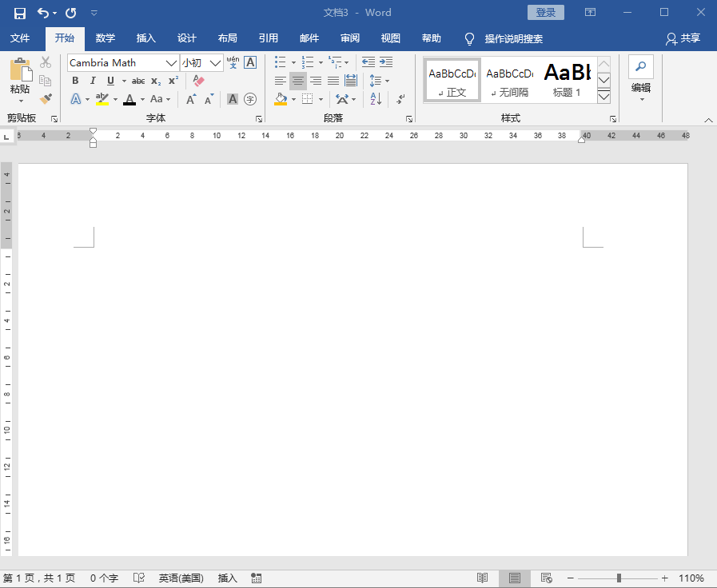Open the highlight color dropdown arrow
Image resolution: width=717 pixels, height=588 pixels.
click(115, 99)
